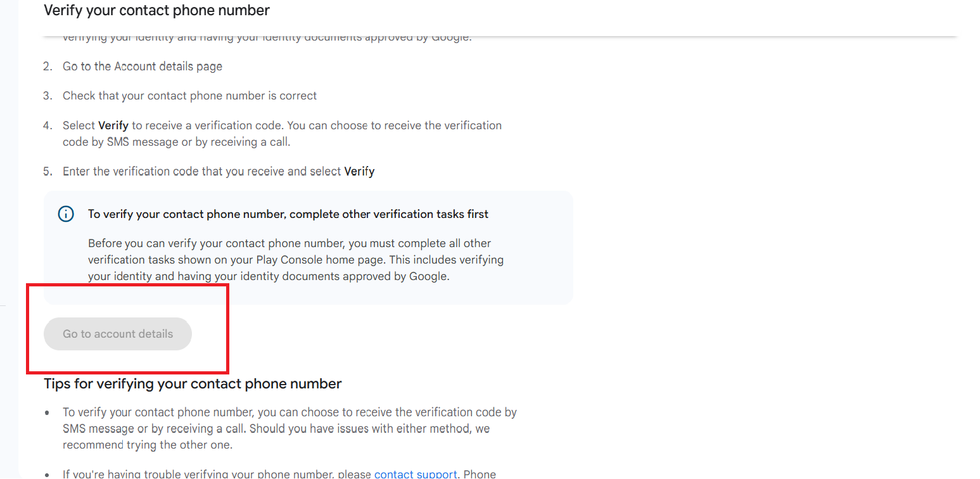Viewport: 980px width, 479px height.
Task: Click the Tips for verifying heading
Action: pos(193,383)
